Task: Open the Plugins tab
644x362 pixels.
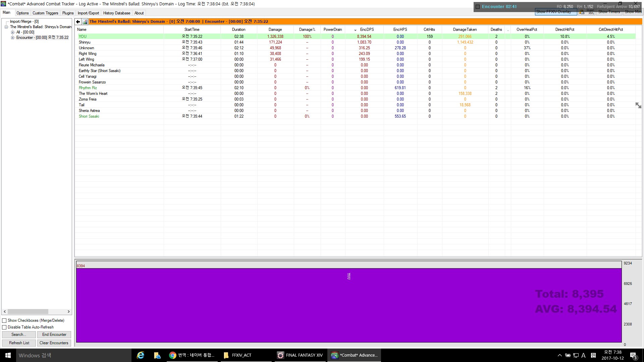Action: pyautogui.click(x=68, y=13)
